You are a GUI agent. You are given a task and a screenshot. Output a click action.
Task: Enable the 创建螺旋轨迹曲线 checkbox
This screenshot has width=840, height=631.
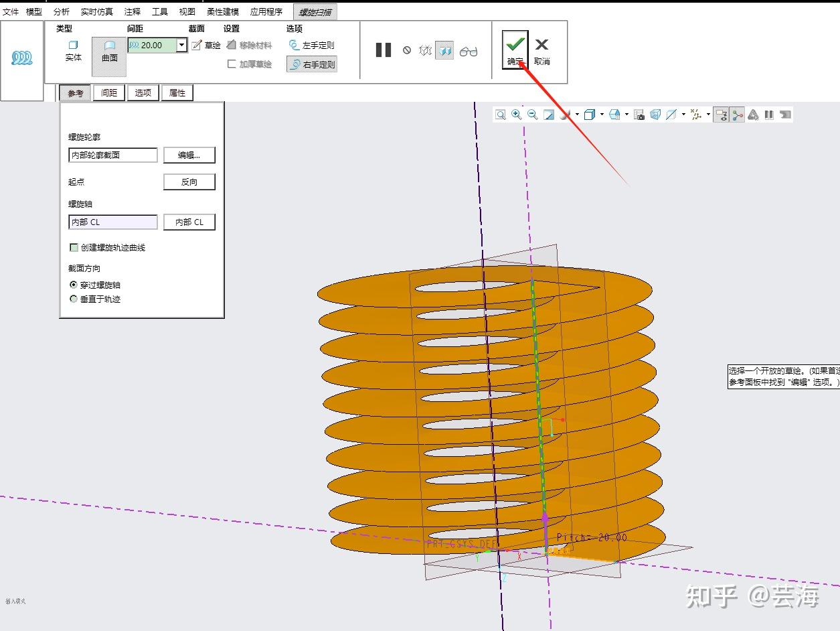pos(74,248)
